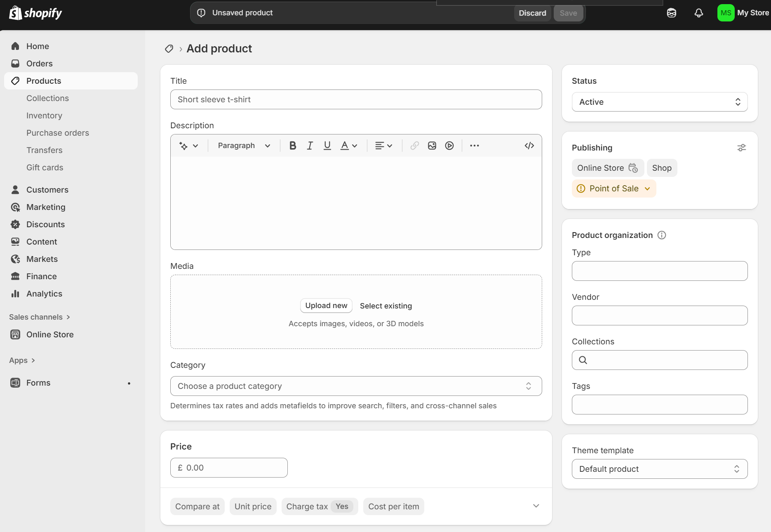Open notifications via the bell icon
The height and width of the screenshot is (532, 771).
pyautogui.click(x=698, y=13)
